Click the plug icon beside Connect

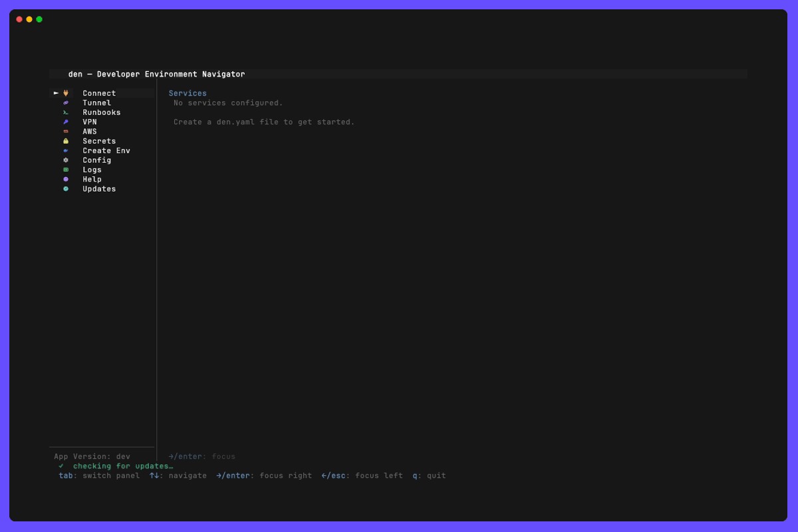(66, 93)
